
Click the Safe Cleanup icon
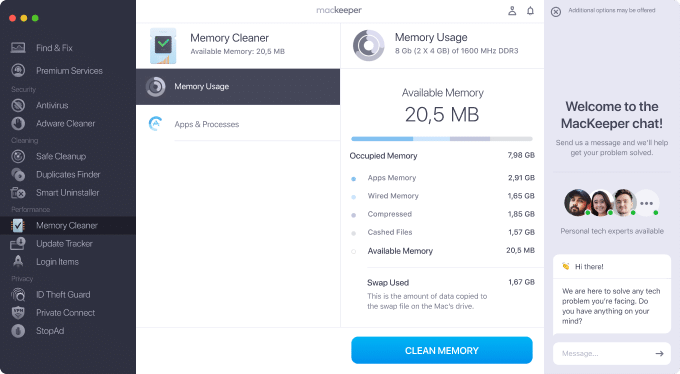point(18,156)
